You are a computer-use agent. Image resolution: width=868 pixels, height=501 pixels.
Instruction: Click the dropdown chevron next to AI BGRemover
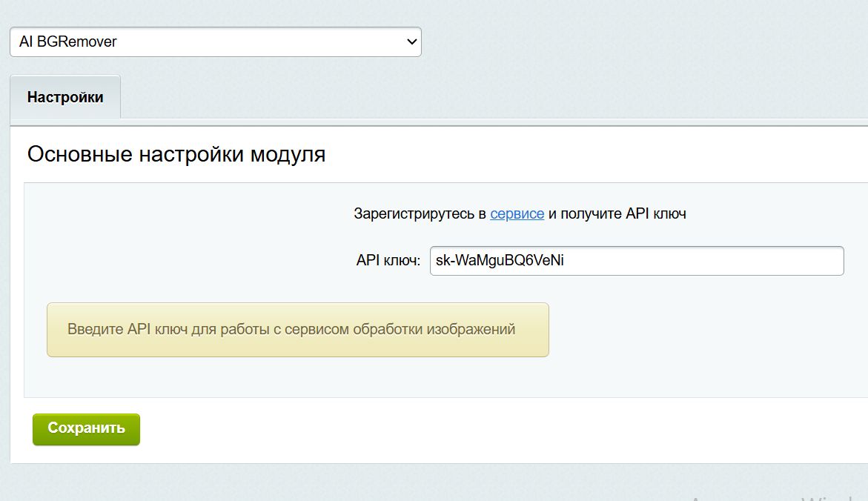pyautogui.click(x=411, y=42)
